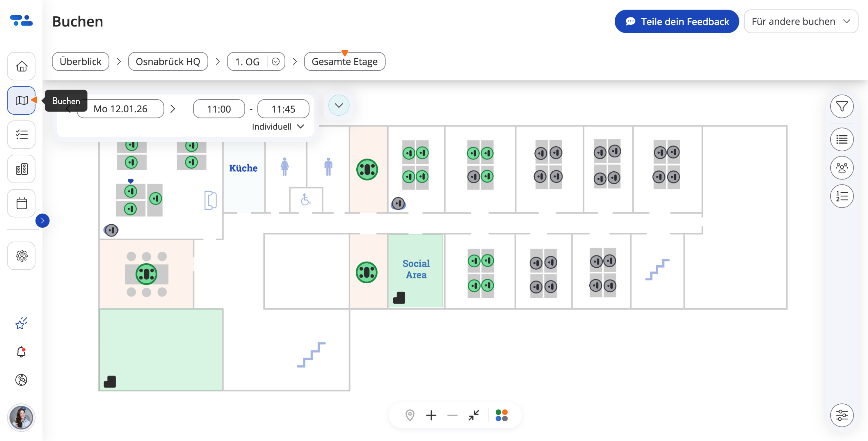Image resolution: width=868 pixels, height=441 pixels.
Task: Open the calendar icon in sidebar
Action: click(x=21, y=203)
